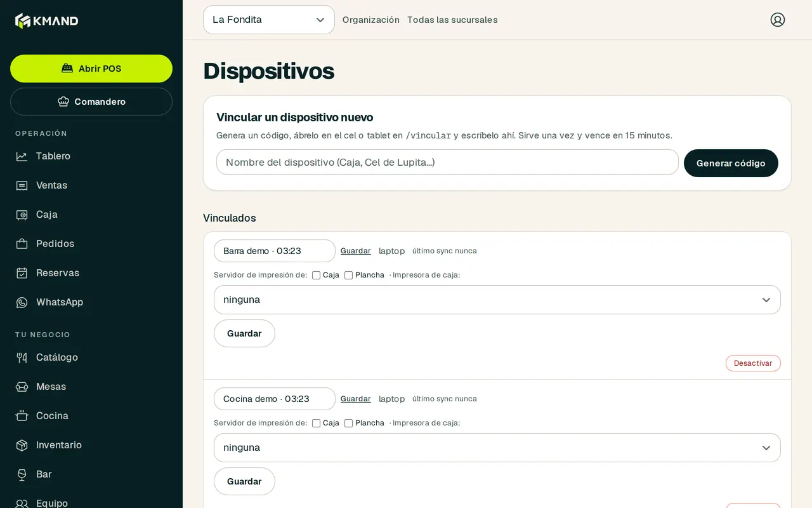This screenshot has height=508, width=812.
Task: Open the user account profile icon
Action: pos(778,20)
